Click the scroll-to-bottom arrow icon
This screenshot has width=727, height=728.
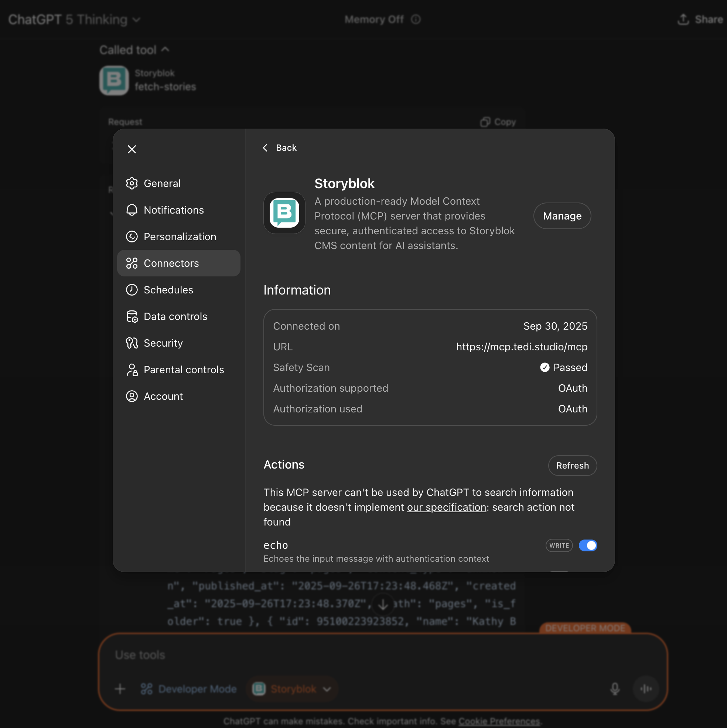pyautogui.click(x=383, y=604)
